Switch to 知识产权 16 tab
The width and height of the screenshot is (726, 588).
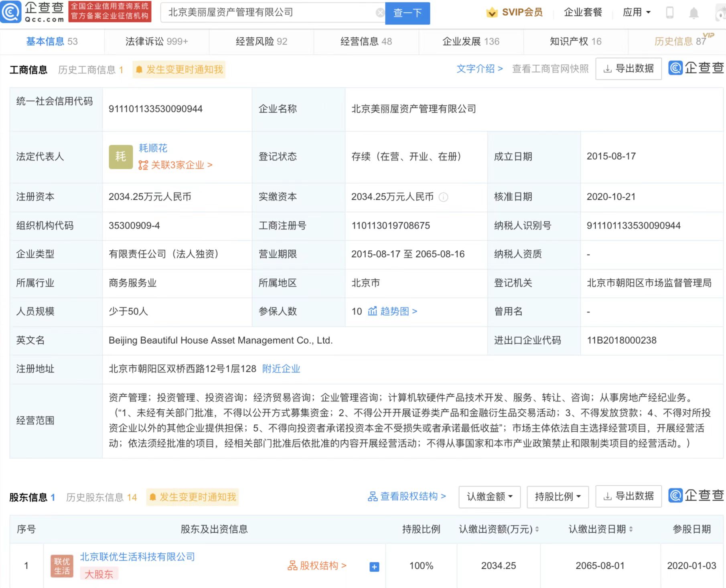click(576, 41)
